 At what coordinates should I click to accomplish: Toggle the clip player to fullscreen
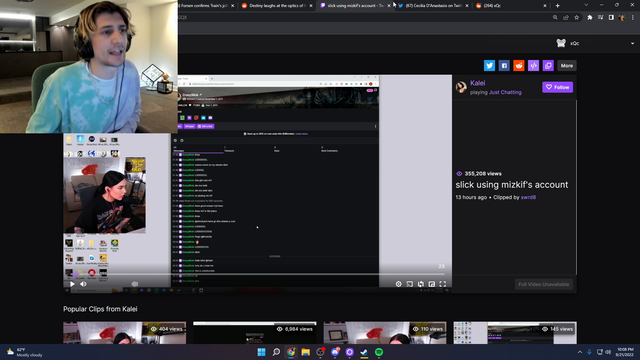coord(442,284)
